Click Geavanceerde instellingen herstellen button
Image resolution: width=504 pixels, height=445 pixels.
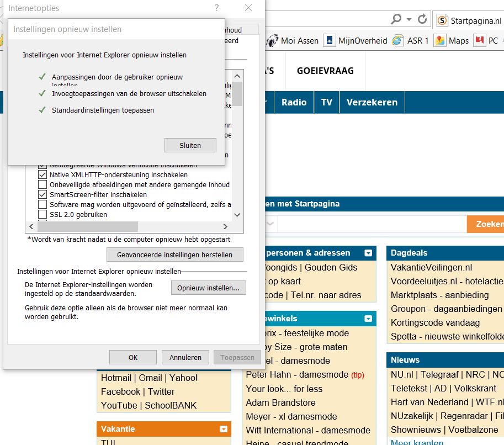pos(175,255)
